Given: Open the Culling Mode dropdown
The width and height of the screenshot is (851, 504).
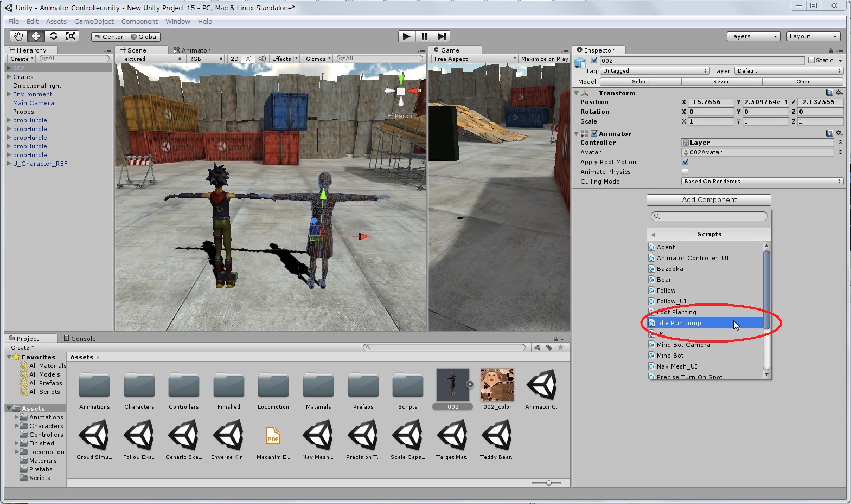Looking at the screenshot, I should coord(762,182).
